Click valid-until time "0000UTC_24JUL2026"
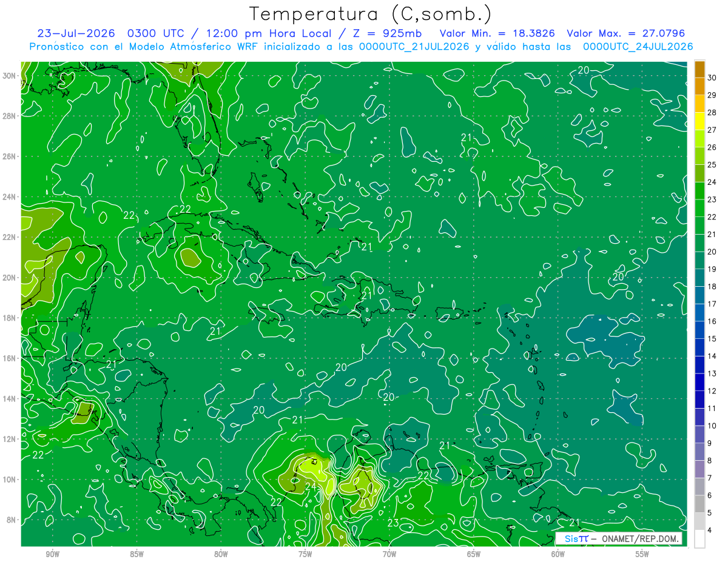 point(638,47)
